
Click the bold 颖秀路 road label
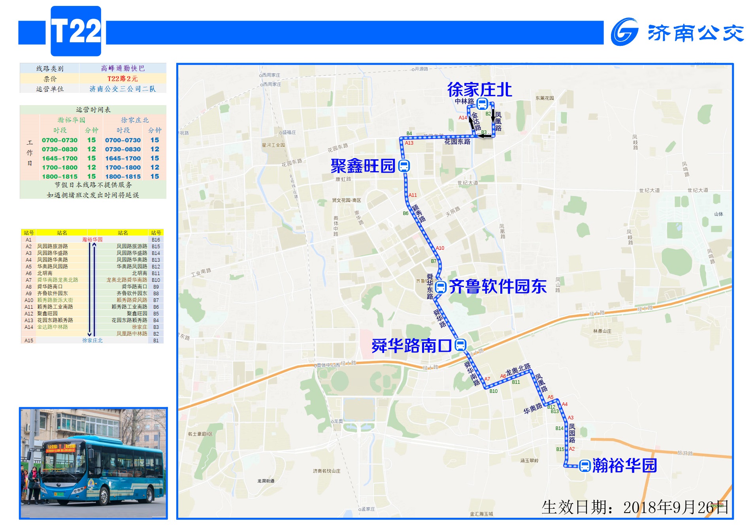[419, 213]
